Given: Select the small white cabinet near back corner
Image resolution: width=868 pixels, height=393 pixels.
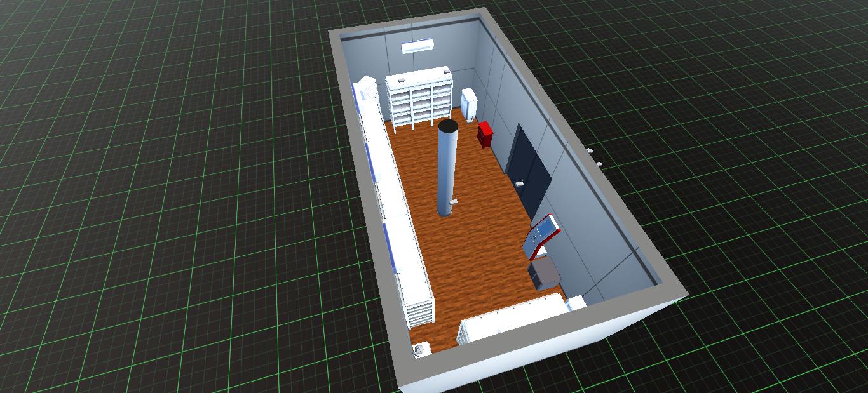Looking at the screenshot, I should pos(470,105).
